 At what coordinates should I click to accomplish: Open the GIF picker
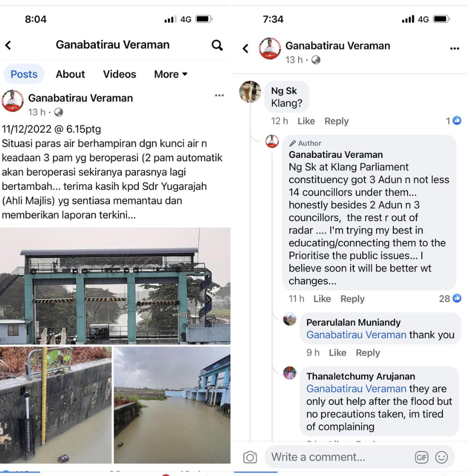pyautogui.click(x=421, y=457)
